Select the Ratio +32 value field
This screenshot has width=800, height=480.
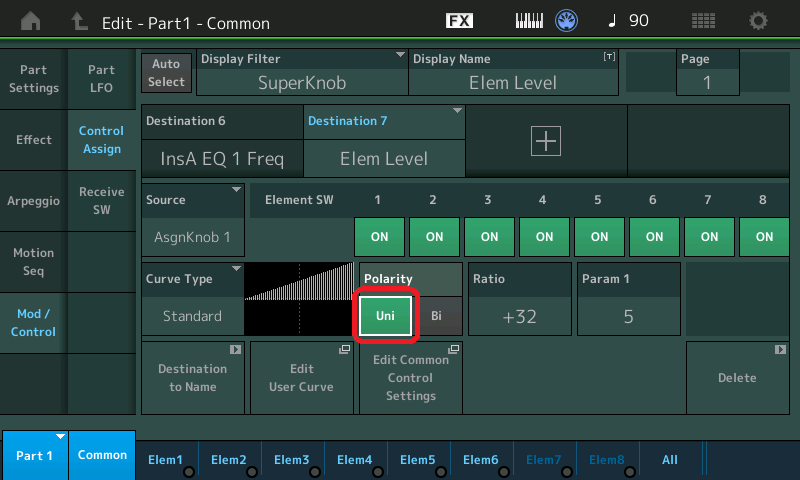[520, 316]
